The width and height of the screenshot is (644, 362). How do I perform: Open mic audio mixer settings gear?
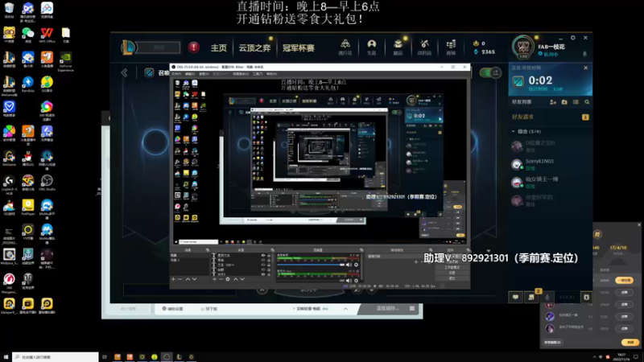(x=356, y=281)
